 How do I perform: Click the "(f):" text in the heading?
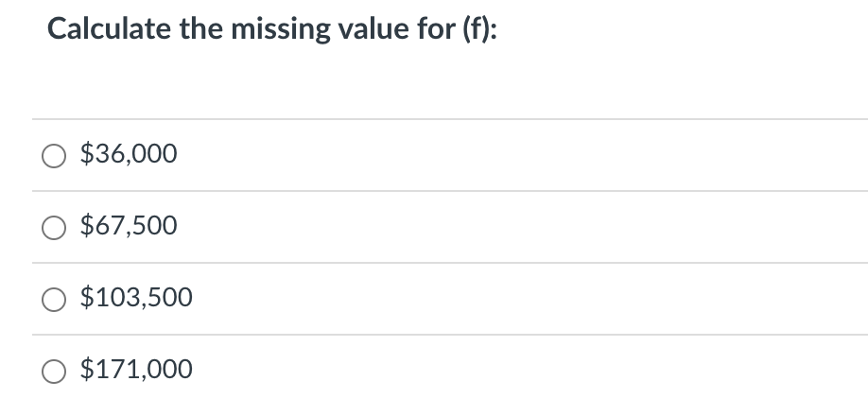tap(479, 29)
